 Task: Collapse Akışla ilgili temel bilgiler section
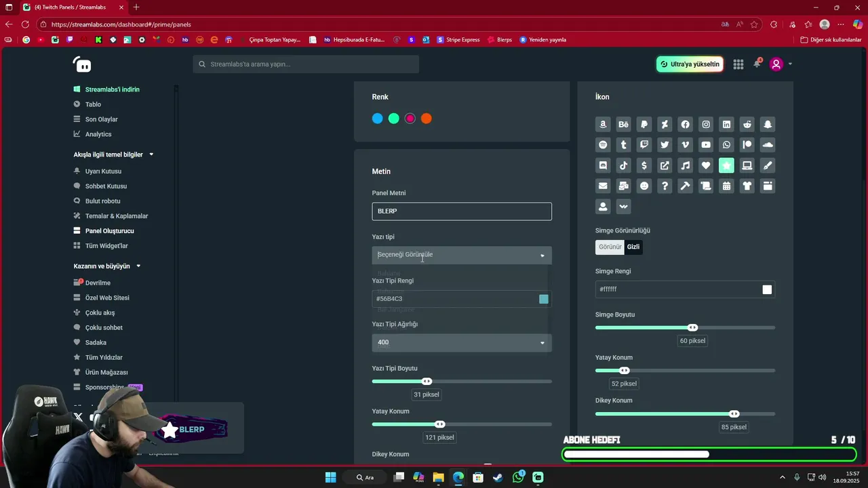point(151,155)
